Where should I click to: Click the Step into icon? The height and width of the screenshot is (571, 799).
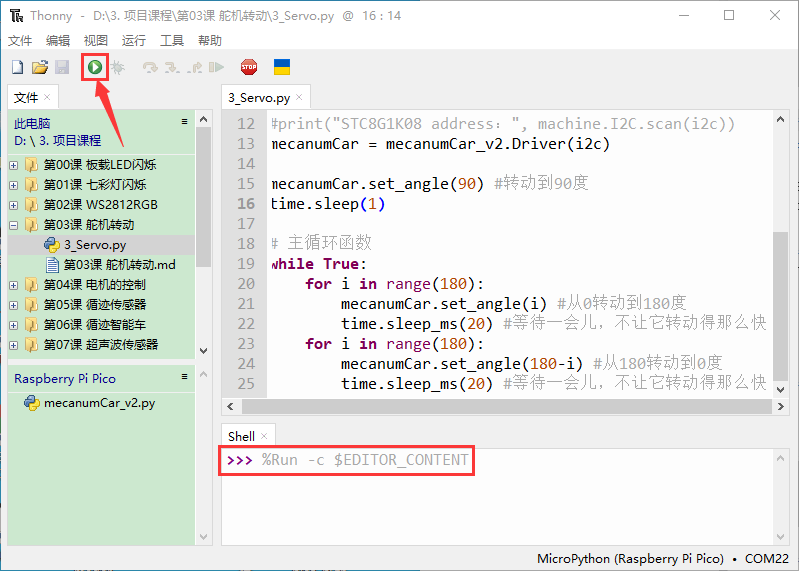[172, 67]
